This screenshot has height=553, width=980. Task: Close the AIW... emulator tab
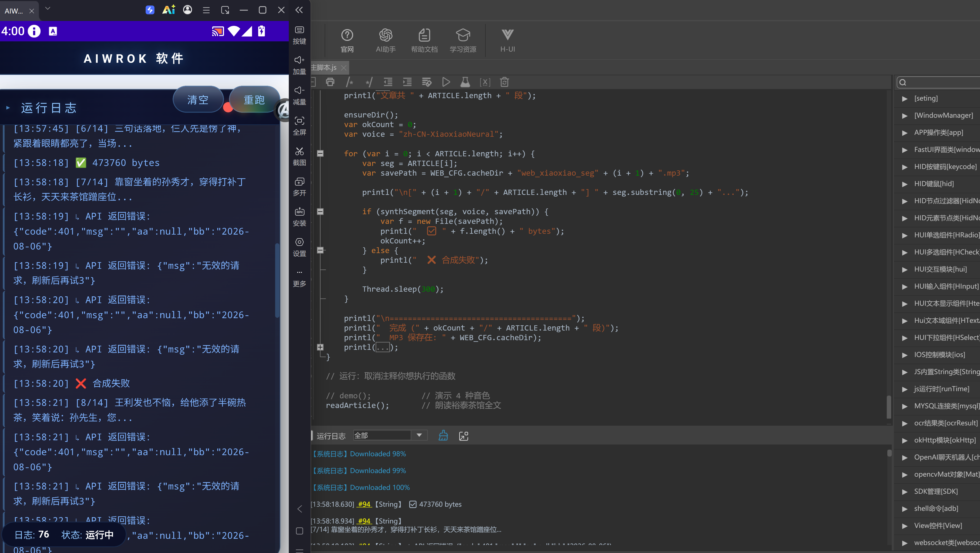pyautogui.click(x=31, y=11)
